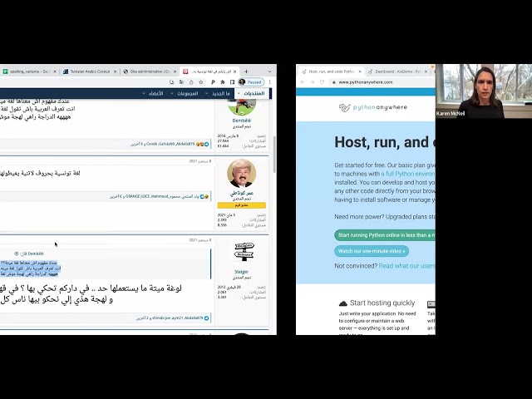This screenshot has width=532, height=399.
Task: Bookmark this page with the star icon
Action: click(201, 82)
